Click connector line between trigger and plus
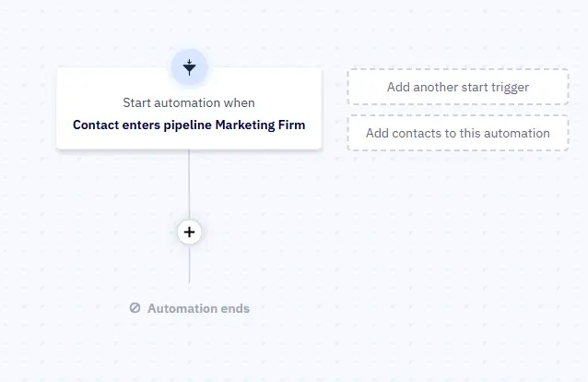Viewport: 588px width, 382px height. pos(189,185)
